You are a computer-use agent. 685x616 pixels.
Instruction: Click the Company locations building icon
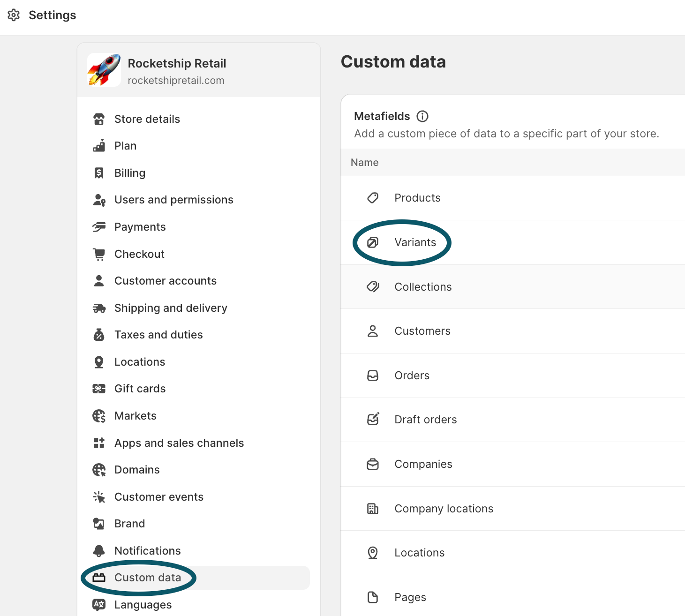click(373, 509)
